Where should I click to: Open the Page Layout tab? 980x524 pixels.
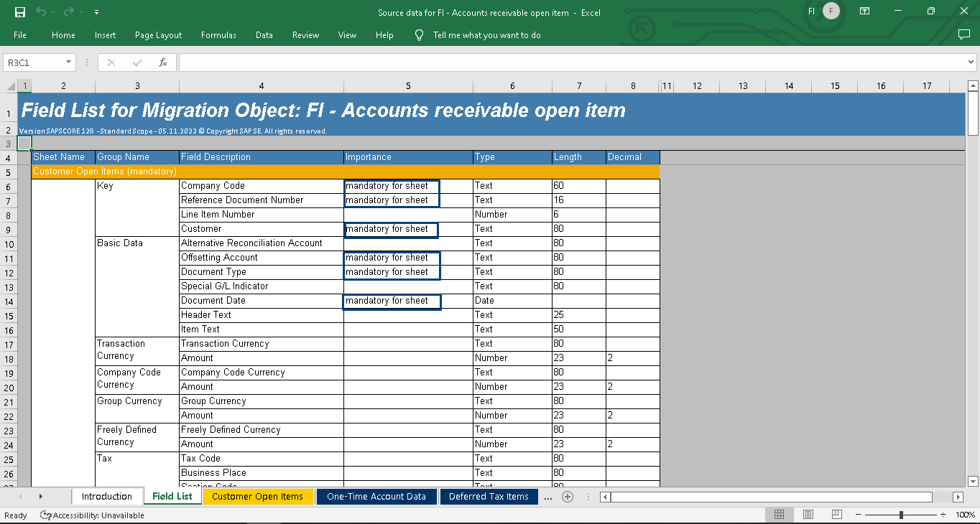158,34
